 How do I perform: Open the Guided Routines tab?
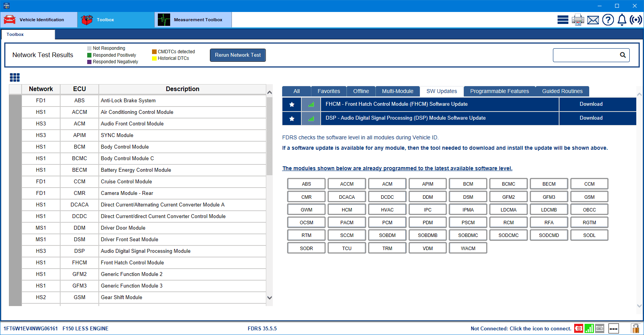(x=562, y=91)
